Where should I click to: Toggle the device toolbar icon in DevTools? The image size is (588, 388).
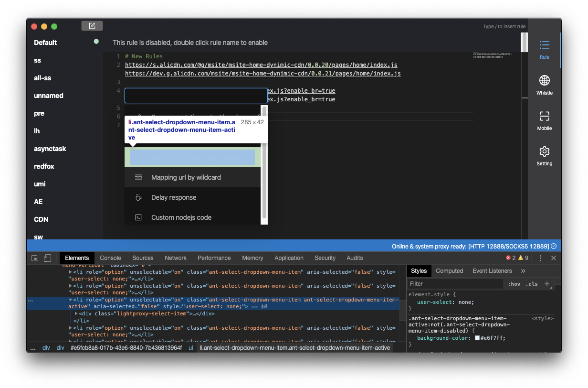coord(47,258)
